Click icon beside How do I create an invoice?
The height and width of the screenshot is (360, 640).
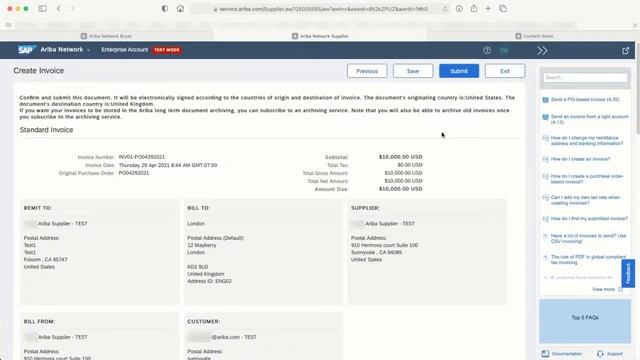tap(545, 159)
